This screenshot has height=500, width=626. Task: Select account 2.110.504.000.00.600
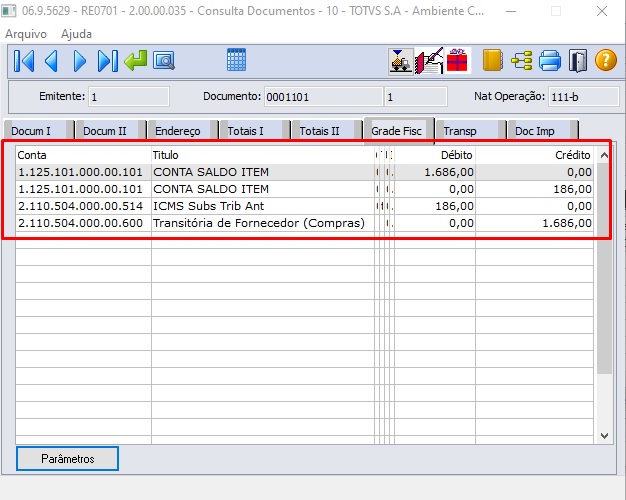(x=81, y=223)
